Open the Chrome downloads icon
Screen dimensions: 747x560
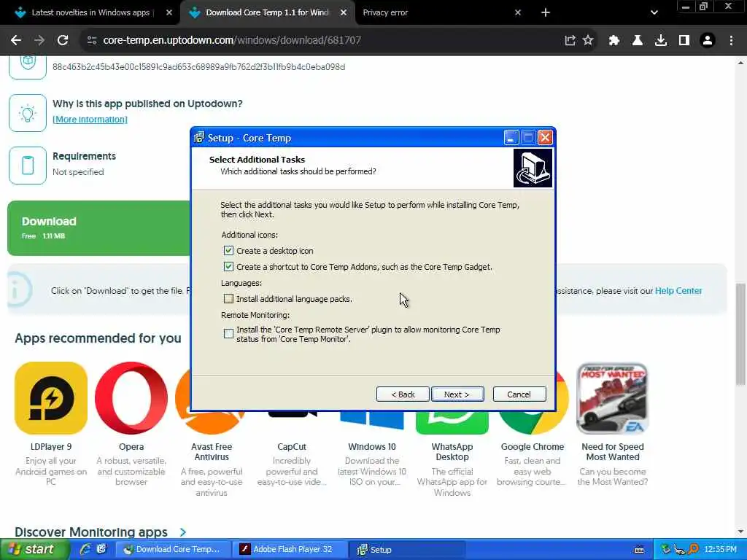[x=661, y=41]
